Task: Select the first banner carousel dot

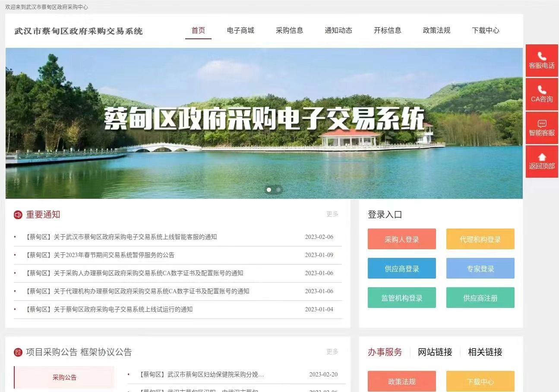Action: pos(269,190)
